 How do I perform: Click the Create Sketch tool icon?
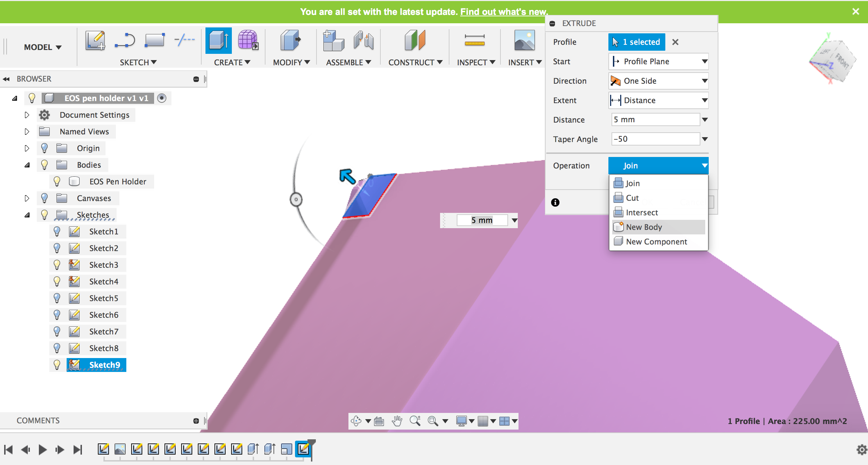coord(95,41)
